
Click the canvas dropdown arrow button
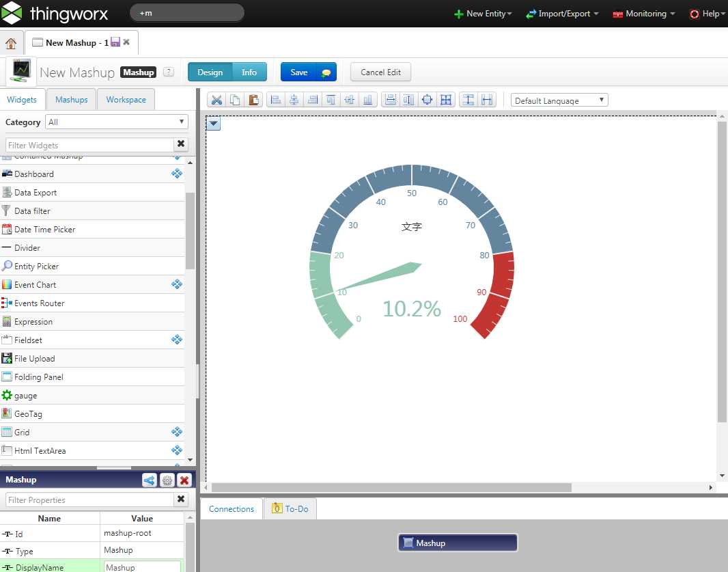point(213,124)
